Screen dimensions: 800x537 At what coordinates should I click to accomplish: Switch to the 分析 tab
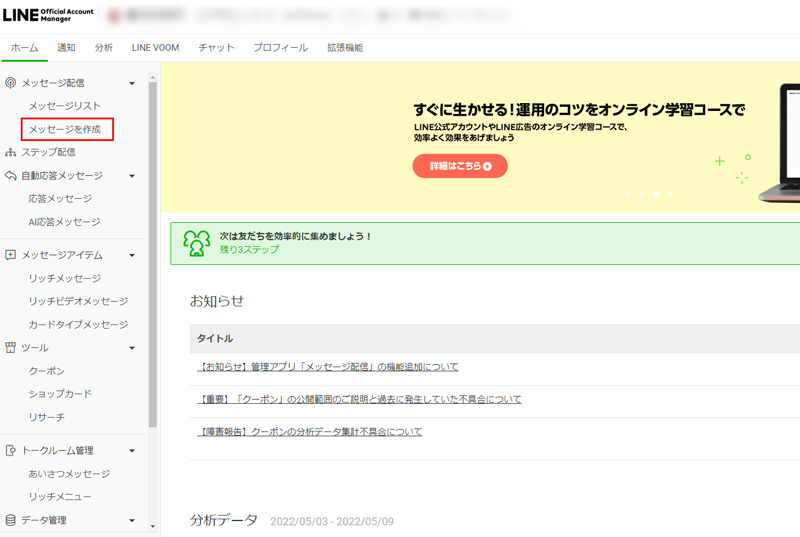point(104,47)
